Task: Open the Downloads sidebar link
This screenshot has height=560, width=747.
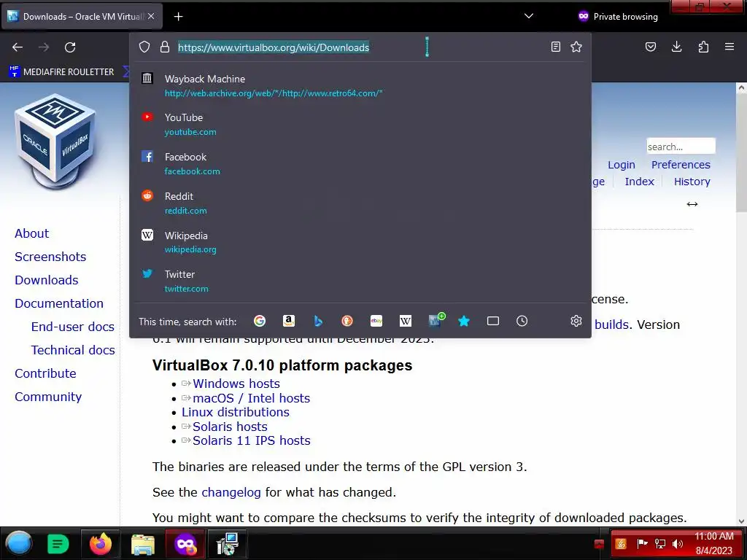Action: click(x=46, y=280)
